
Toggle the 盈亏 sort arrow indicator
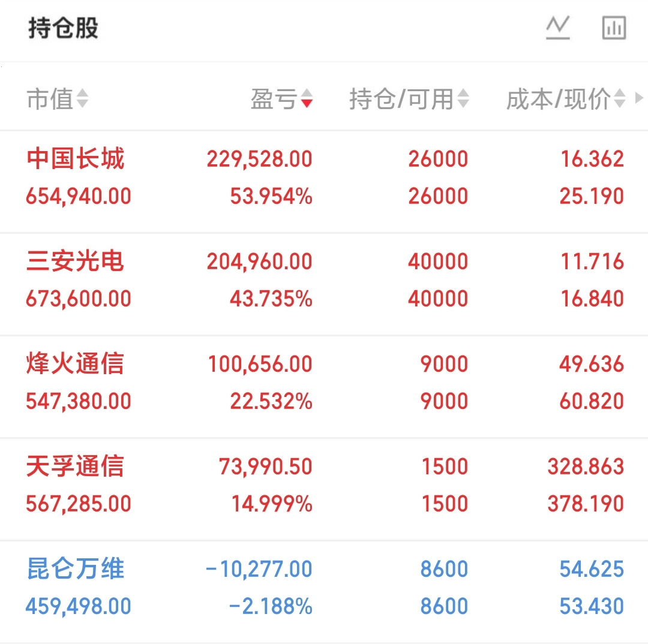pyautogui.click(x=307, y=98)
